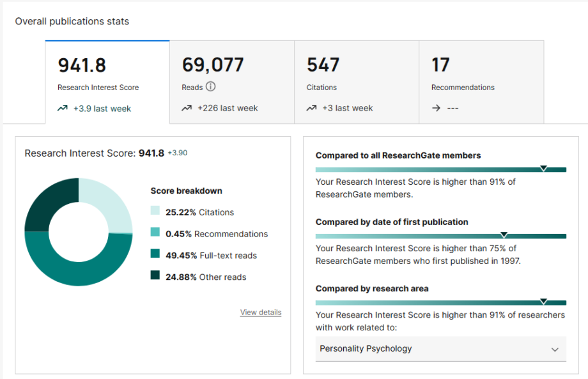
Task: Click the chevron in the research area dropdown
Action: point(554,349)
